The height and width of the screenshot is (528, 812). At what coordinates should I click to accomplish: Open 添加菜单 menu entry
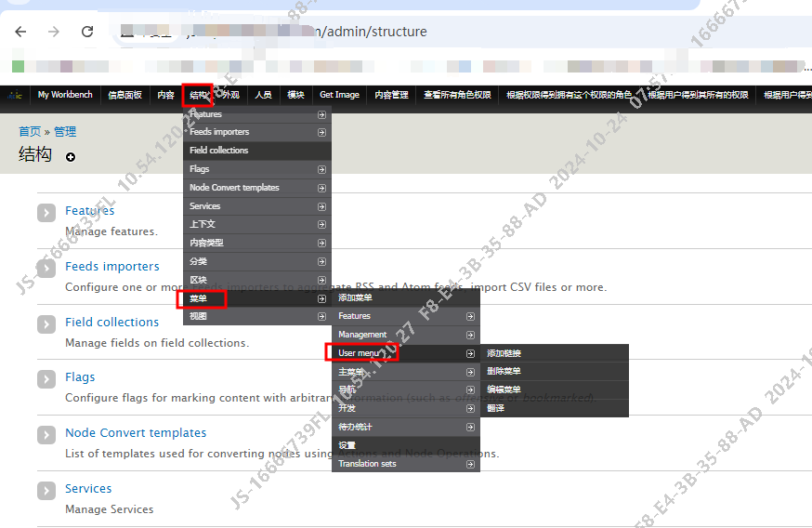(x=356, y=297)
